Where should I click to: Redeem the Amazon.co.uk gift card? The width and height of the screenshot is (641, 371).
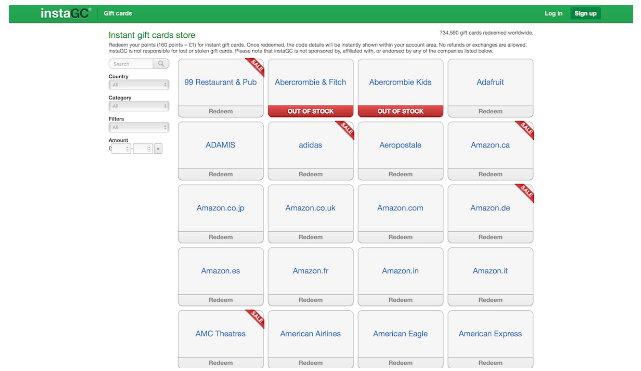(311, 237)
